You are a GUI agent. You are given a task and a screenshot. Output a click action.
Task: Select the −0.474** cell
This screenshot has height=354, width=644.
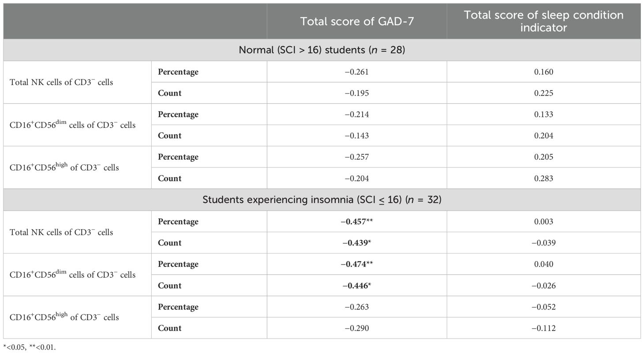pyautogui.click(x=357, y=264)
